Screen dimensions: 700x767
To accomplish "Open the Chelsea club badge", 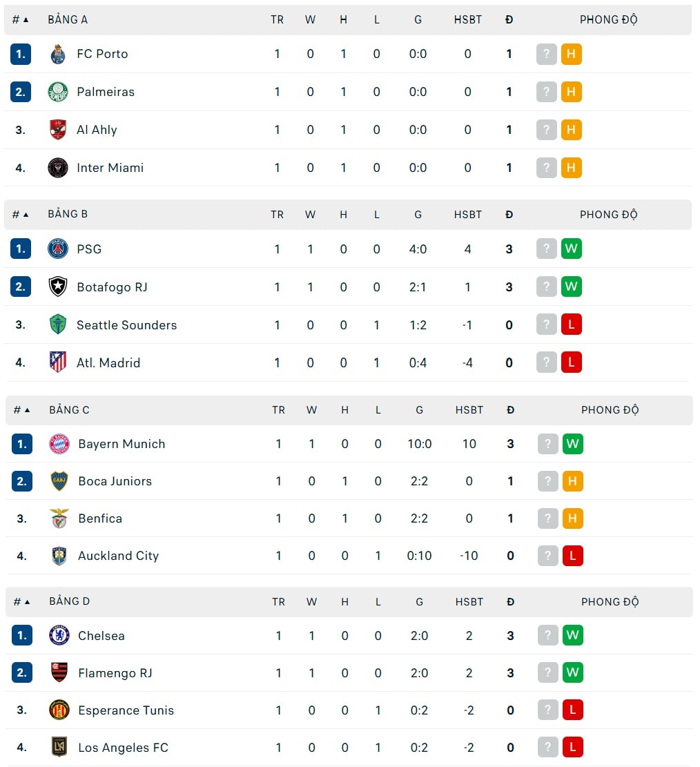I will tap(59, 635).
